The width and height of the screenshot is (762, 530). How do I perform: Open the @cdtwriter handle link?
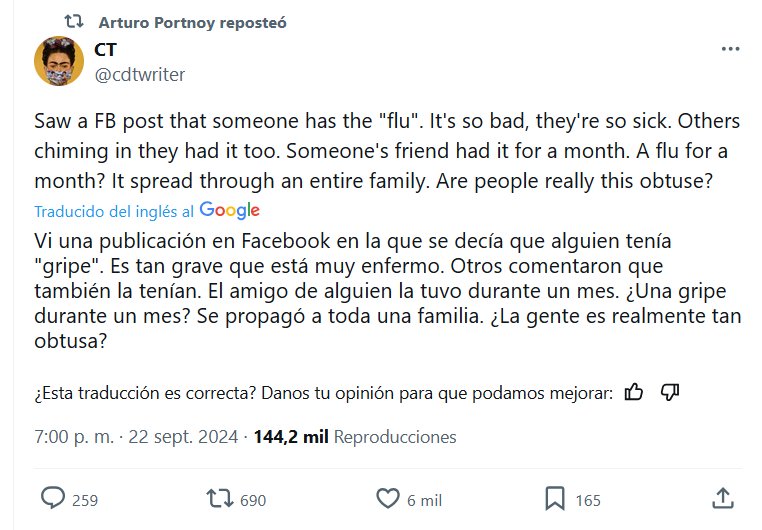(139, 73)
